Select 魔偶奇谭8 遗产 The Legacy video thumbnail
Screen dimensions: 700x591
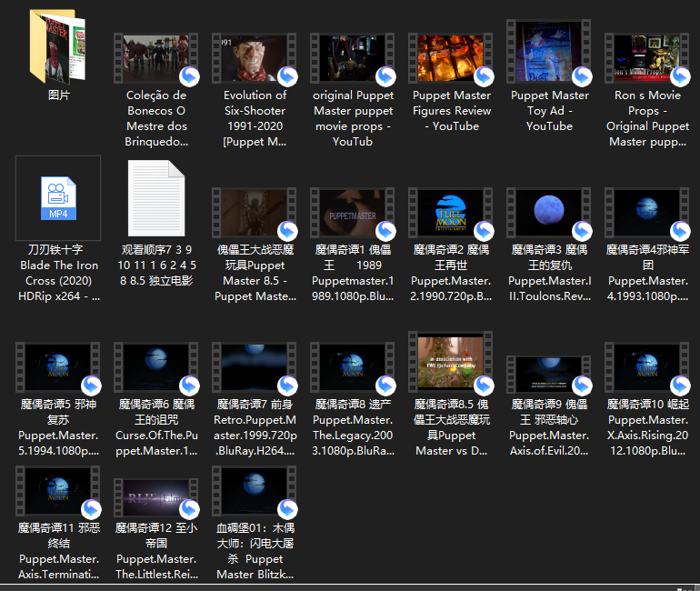tap(352, 367)
